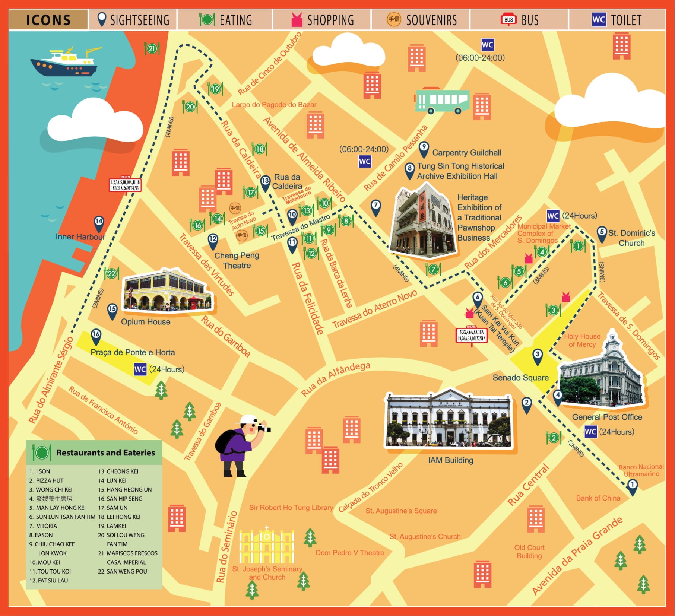Click the Inner Harbour sightseeing pin 14
Viewport: 675px width, 616px height.
point(99,222)
